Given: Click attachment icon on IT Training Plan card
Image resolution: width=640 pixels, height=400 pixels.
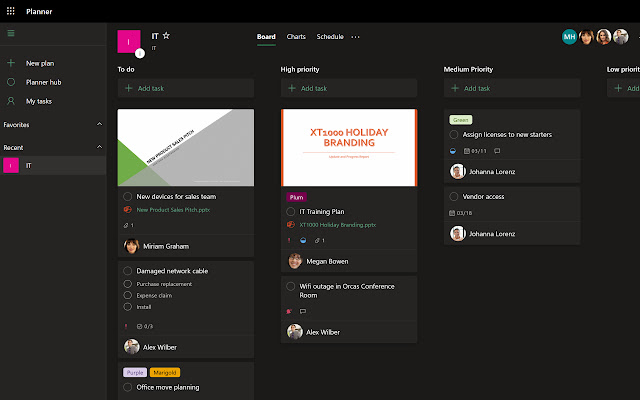Looking at the screenshot, I should coord(317,240).
